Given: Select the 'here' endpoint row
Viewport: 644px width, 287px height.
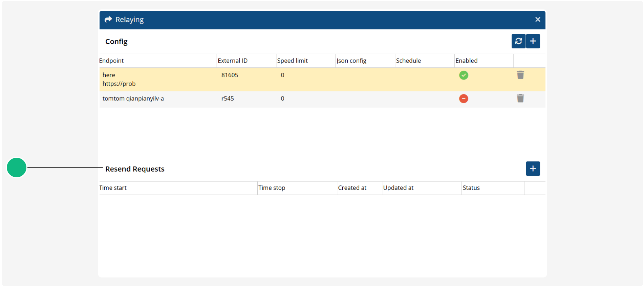Looking at the screenshot, I should (322, 80).
